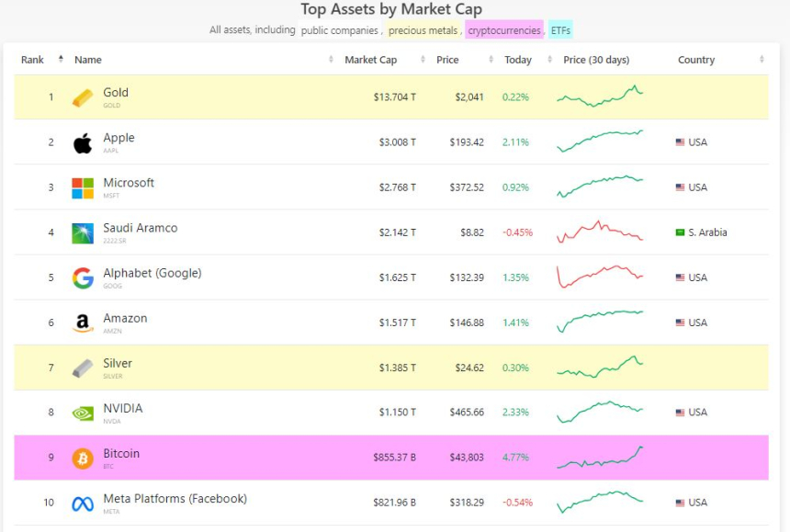Click the Alphabet Google logo icon
Viewport: 790px width, 532px height.
pos(83,277)
